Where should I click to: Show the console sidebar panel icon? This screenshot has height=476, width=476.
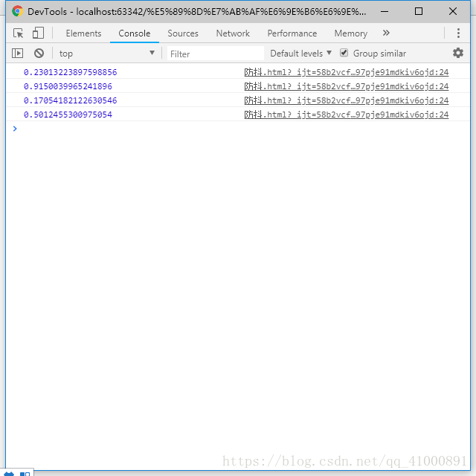(17, 54)
